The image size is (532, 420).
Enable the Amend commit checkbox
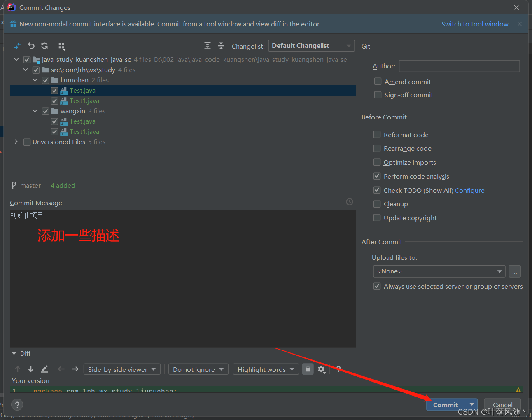pyautogui.click(x=378, y=81)
